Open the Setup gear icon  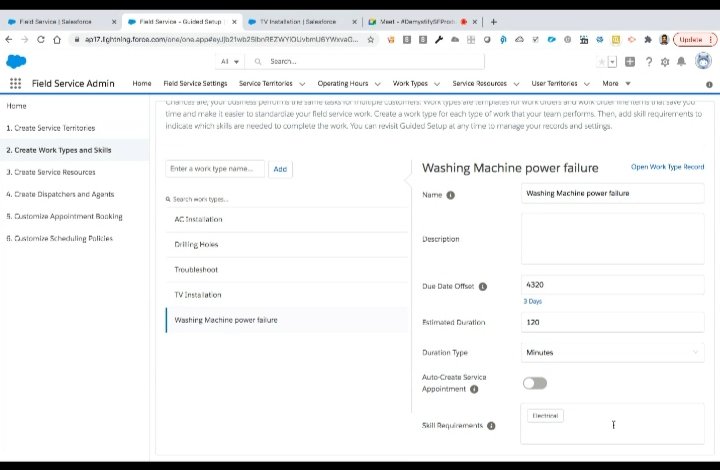pyautogui.click(x=665, y=62)
